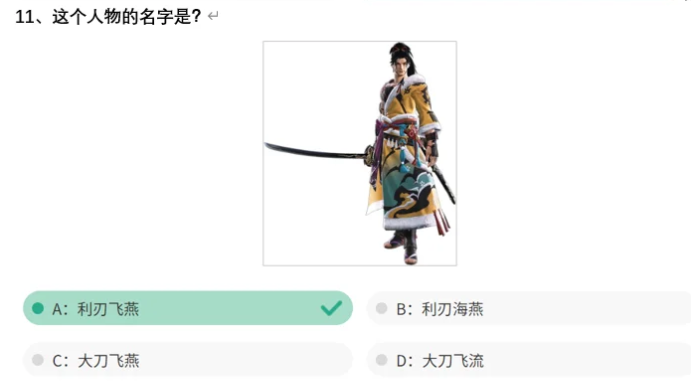The image size is (691, 386).
Task: Click the long katana blade in the picture
Action: click(314, 151)
